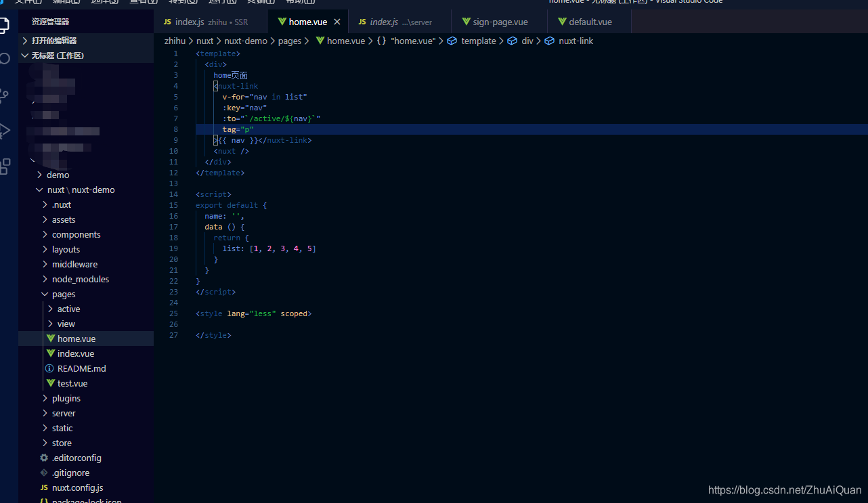Place cursor on line 8 tag="p"

tap(238, 129)
